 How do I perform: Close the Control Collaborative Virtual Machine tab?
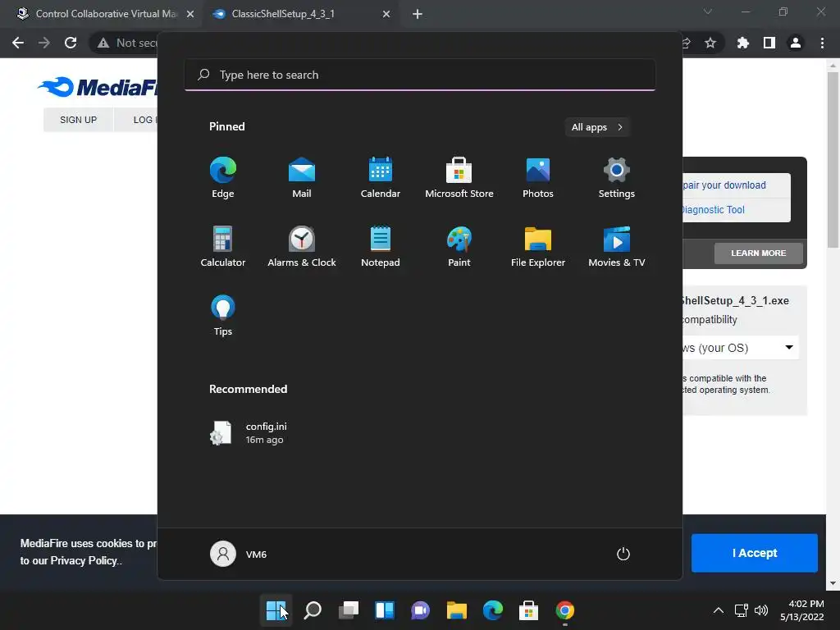pos(190,14)
